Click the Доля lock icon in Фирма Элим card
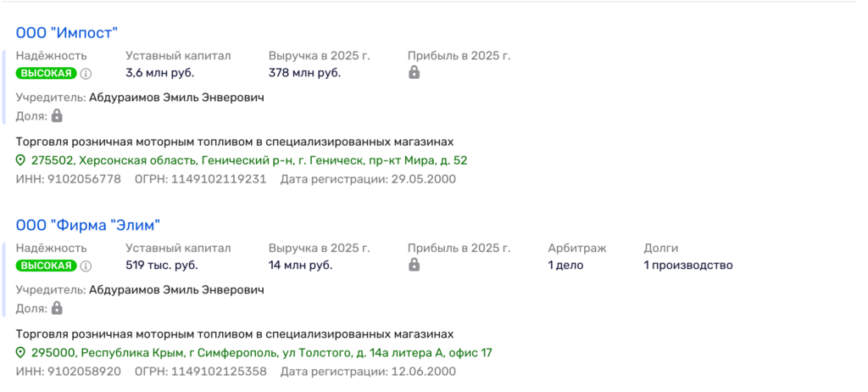Screen dimensions: 868x392 click(x=57, y=307)
